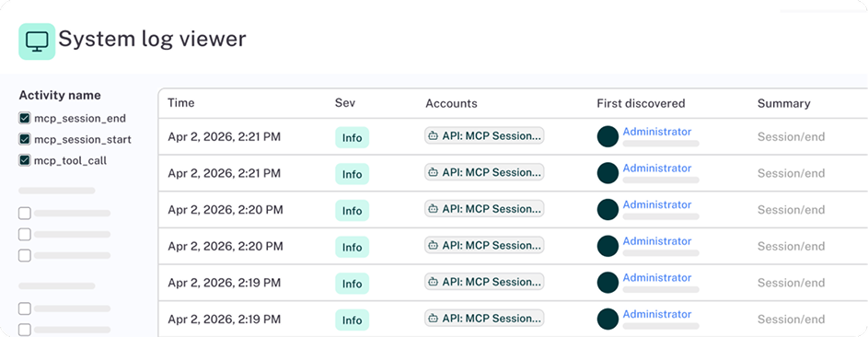The image size is (868, 337).
Task: Click the dark avatar in second 2:20 PM row
Action: pyautogui.click(x=608, y=246)
